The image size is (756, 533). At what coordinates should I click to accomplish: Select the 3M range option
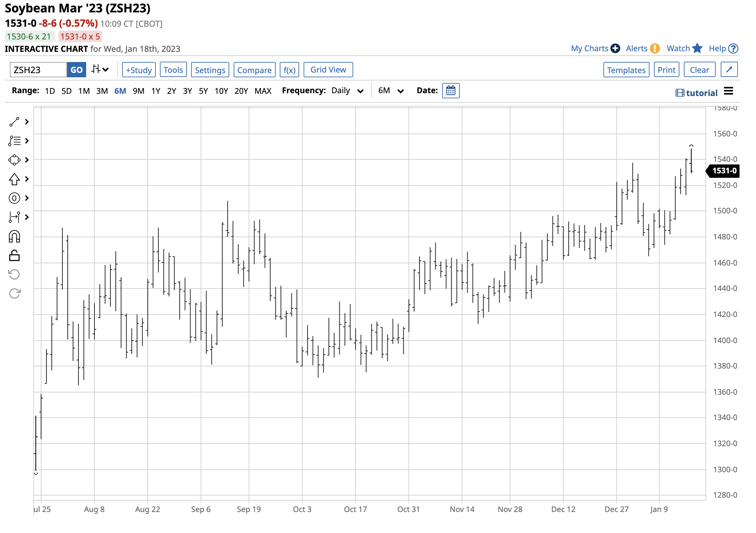[102, 91]
